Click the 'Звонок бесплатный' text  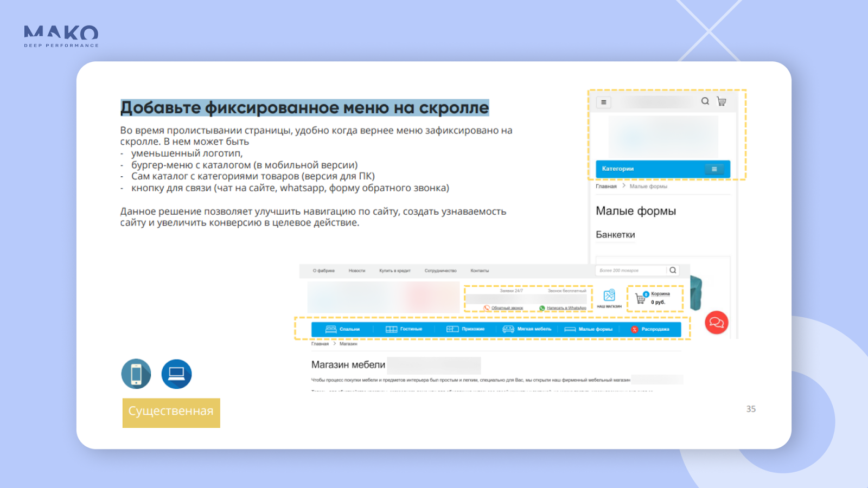[x=567, y=291]
